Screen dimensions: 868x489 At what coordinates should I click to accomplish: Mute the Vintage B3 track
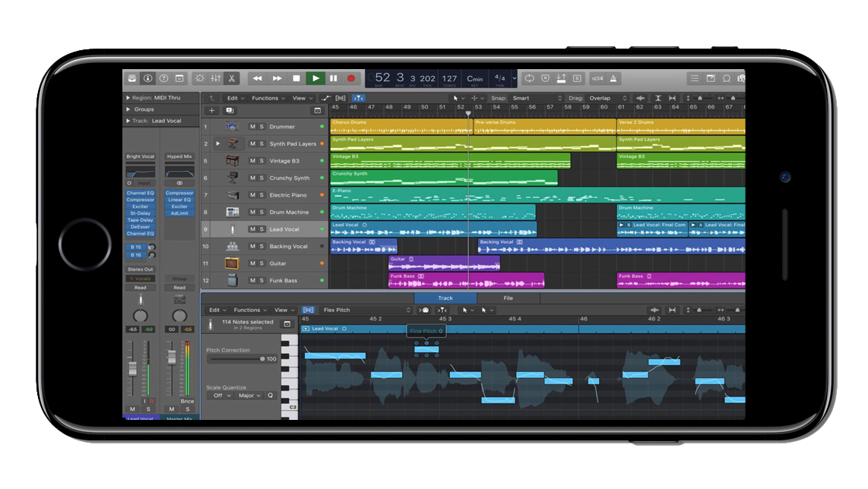[x=253, y=161]
